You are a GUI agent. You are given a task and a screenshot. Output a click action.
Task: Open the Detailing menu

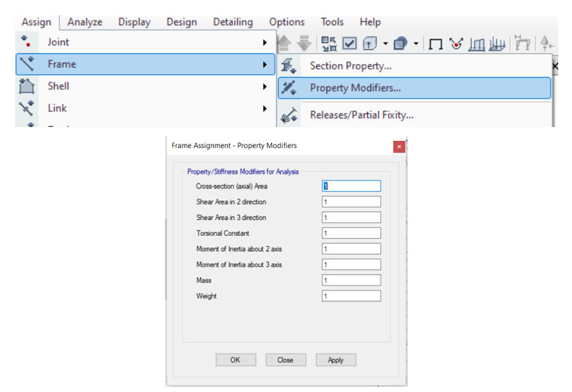tap(233, 22)
